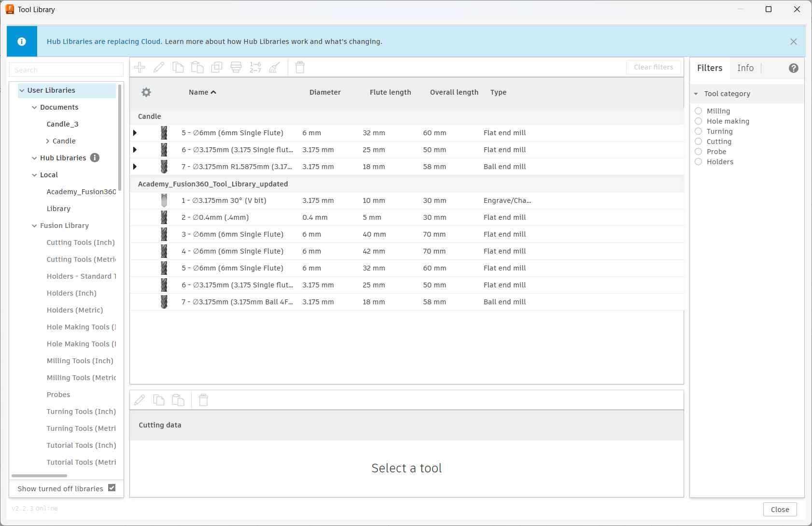Switch to the Info tab
Screen dimensions: 812x526
745,68
